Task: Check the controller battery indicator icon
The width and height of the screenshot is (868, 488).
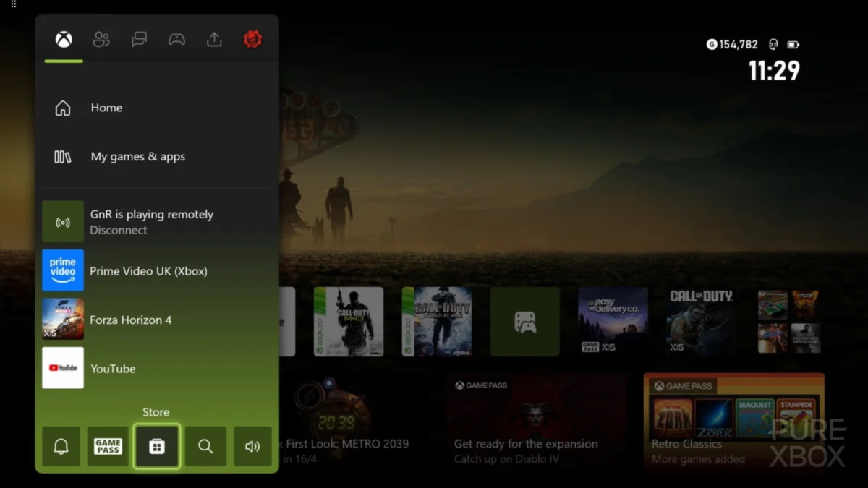Action: coord(793,44)
